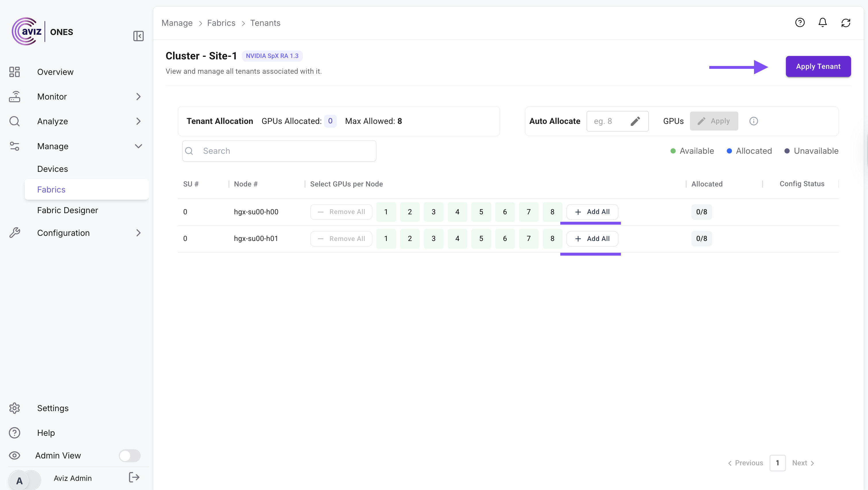Expand the Monitor menu chevron
Screen dimensions: 868x490
click(138, 97)
